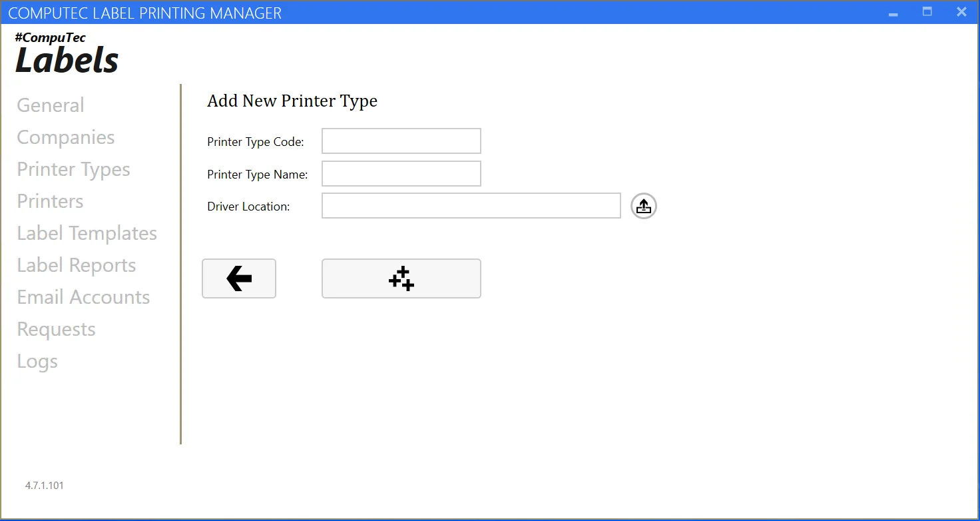Open the Logs section

coord(37,360)
